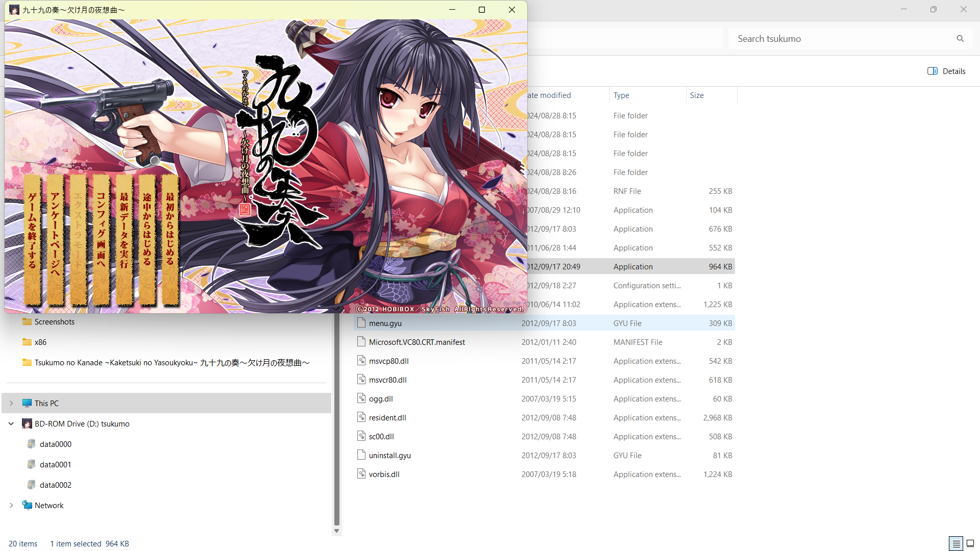Restore the Explorer window
This screenshot has width=980, height=551.
click(934, 10)
